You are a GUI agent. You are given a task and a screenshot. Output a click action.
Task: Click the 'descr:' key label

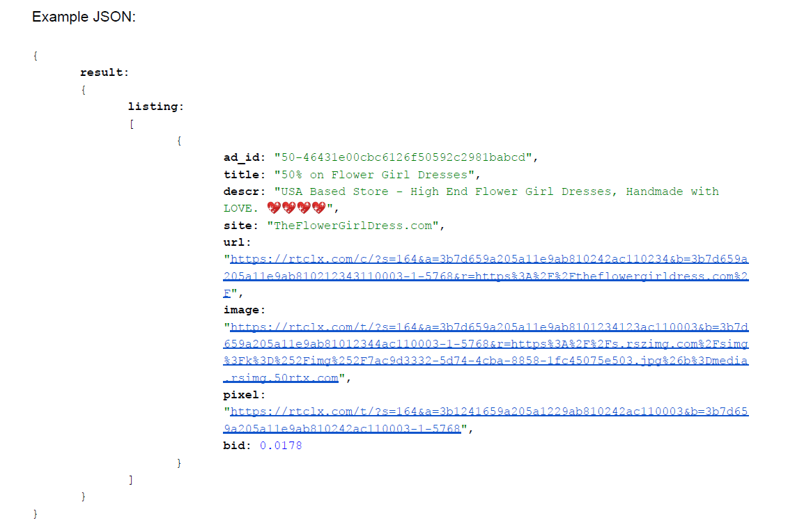pyautogui.click(x=245, y=191)
